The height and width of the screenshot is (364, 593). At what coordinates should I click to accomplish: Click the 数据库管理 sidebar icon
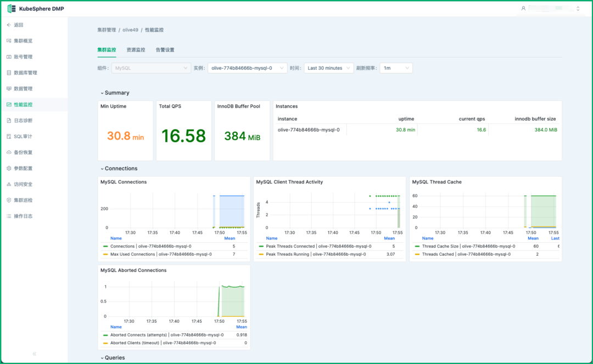click(x=9, y=72)
